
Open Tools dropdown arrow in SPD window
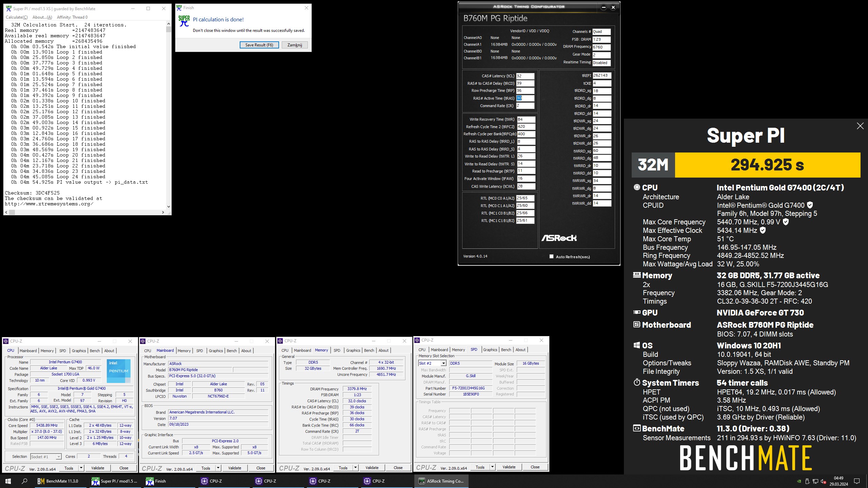[x=492, y=467]
